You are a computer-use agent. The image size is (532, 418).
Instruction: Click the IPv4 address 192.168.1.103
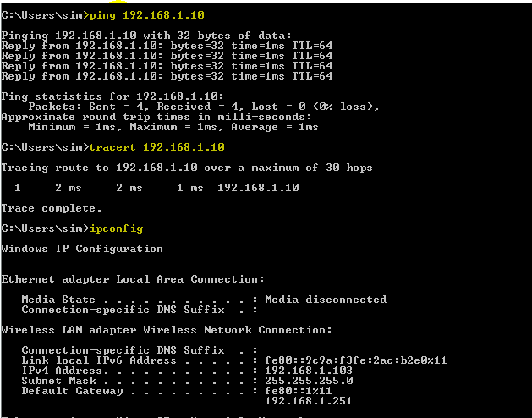tap(309, 371)
